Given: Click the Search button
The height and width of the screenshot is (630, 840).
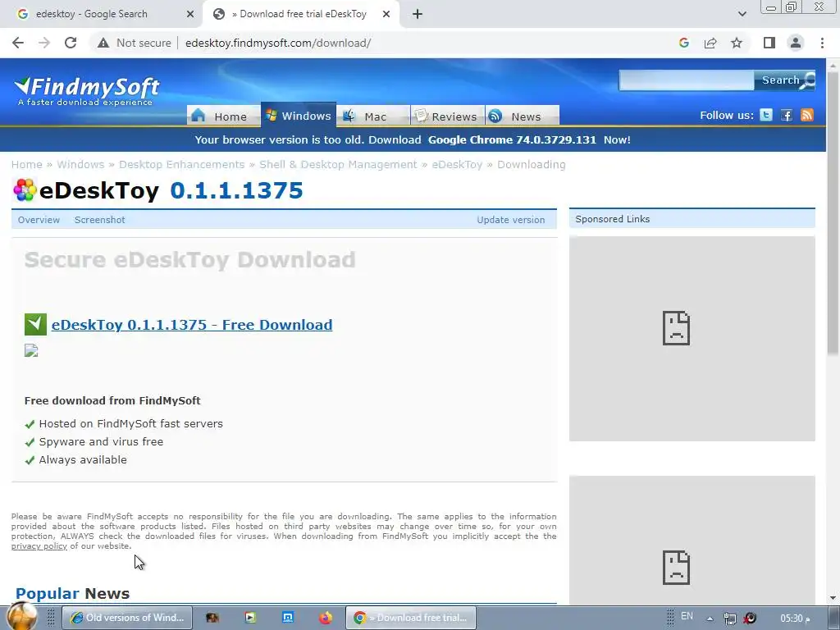Looking at the screenshot, I should 785,80.
